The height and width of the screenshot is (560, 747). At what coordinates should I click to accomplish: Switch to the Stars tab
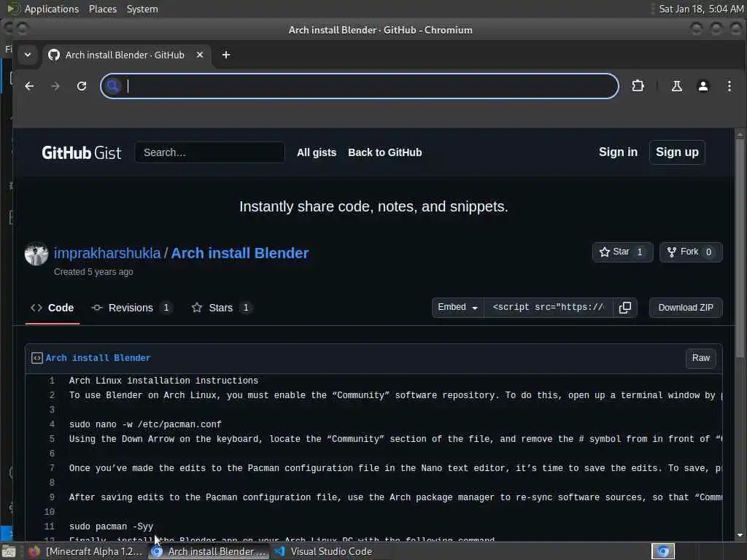[x=222, y=308]
